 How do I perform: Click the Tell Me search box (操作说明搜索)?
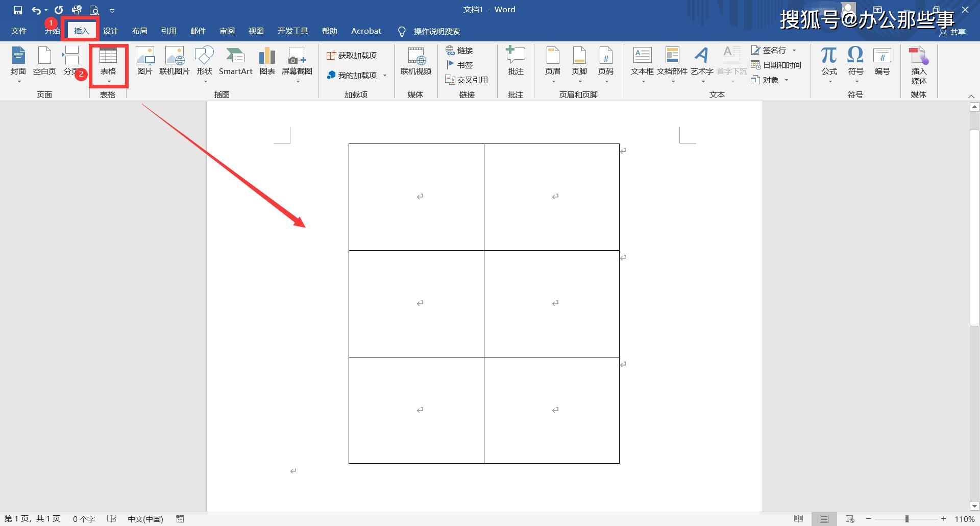coord(436,32)
